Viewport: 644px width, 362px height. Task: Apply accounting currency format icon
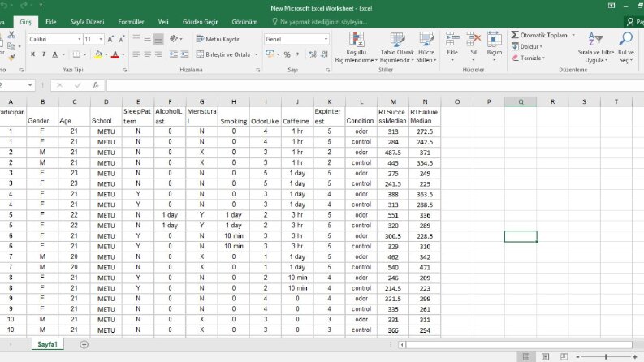(270, 54)
